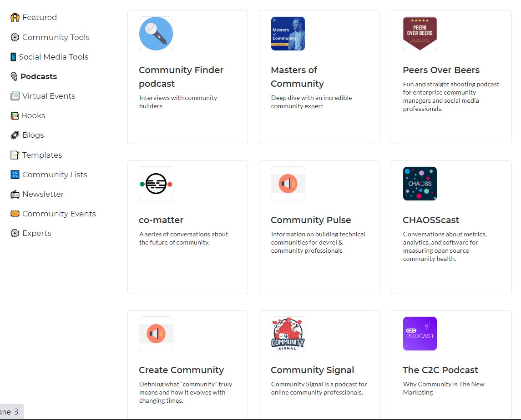Click the C2C Podcast purple logo
This screenshot has height=420, width=521.
(420, 333)
